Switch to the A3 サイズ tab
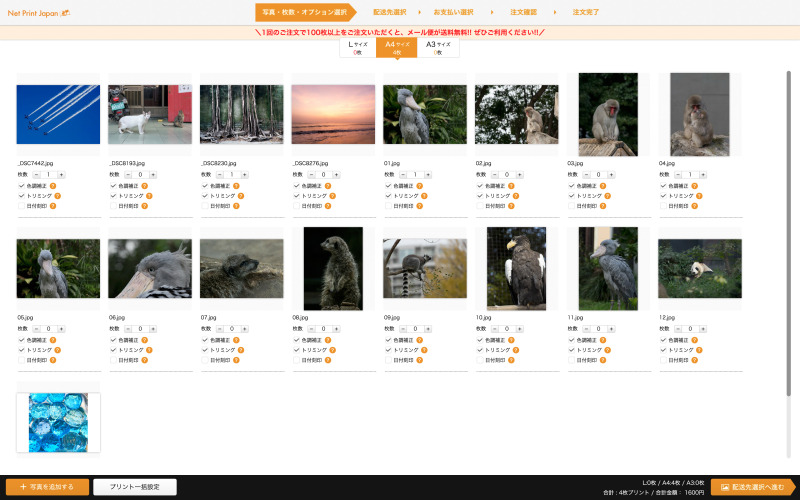 438,48
